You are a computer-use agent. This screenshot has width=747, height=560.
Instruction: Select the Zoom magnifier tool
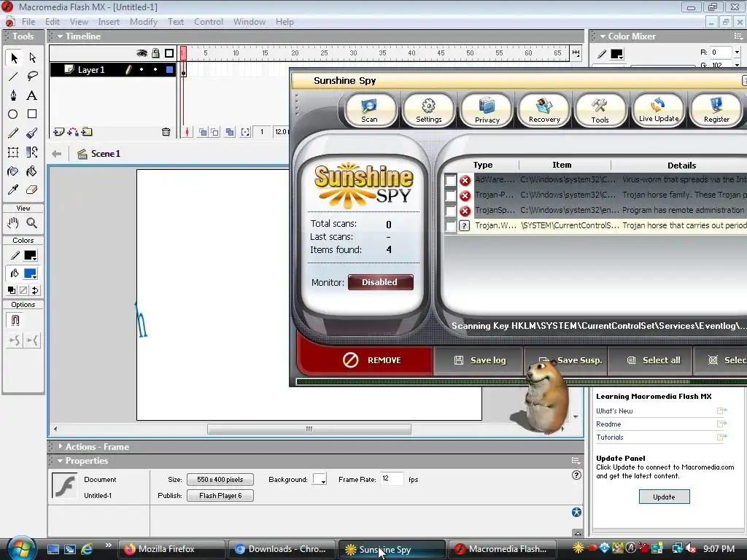pyautogui.click(x=32, y=223)
